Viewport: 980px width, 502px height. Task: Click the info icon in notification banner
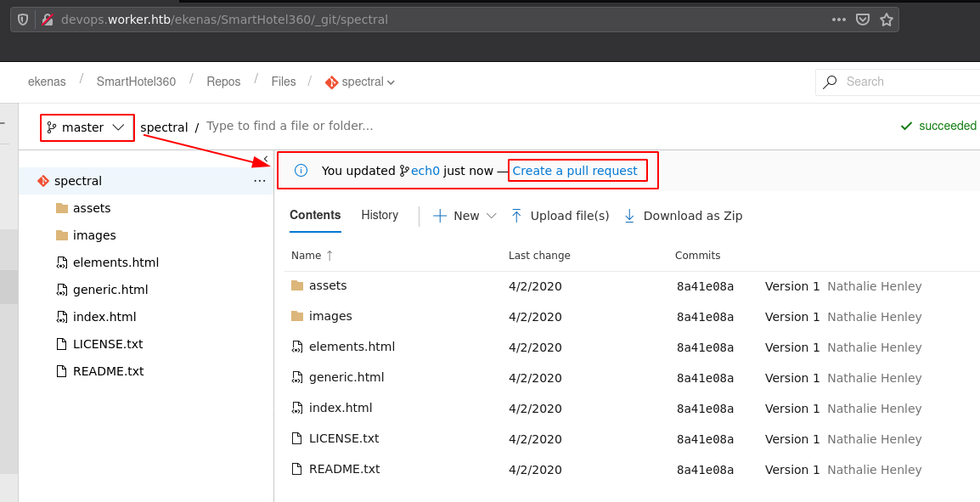pyautogui.click(x=301, y=171)
